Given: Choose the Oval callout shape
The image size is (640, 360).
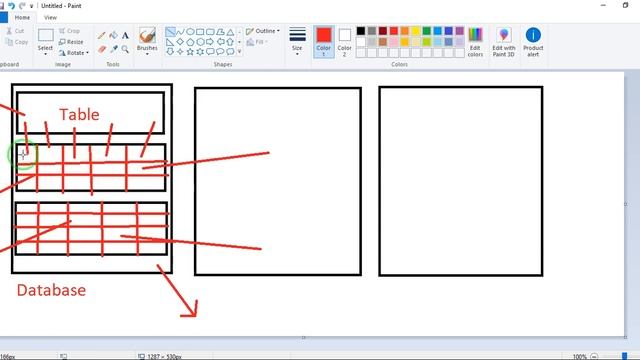Looking at the screenshot, I should (220, 51).
